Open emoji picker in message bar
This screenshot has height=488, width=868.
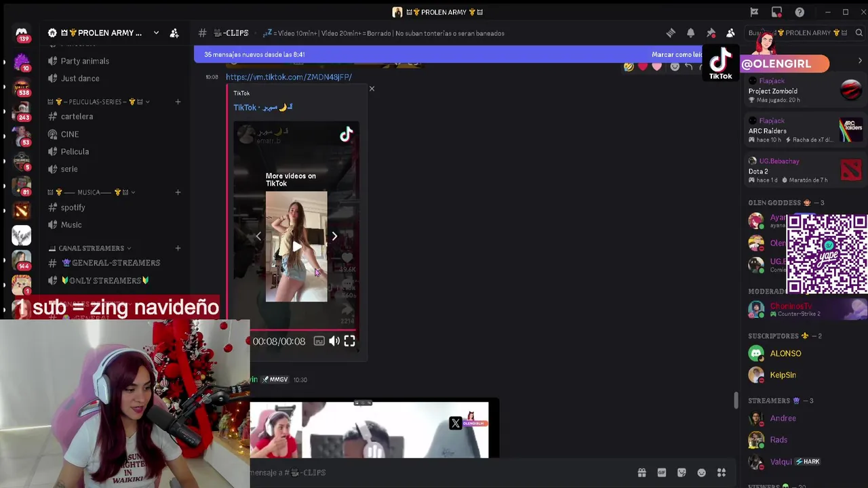click(701, 472)
